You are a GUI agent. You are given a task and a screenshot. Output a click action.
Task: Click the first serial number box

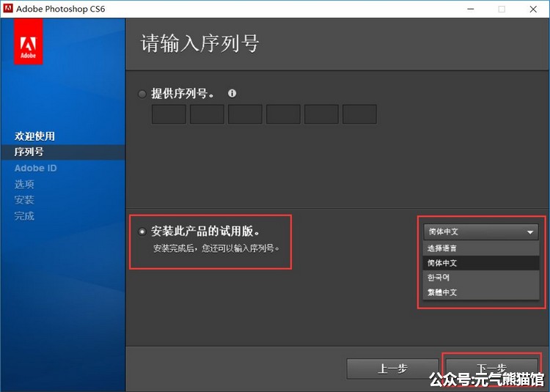[x=169, y=114]
